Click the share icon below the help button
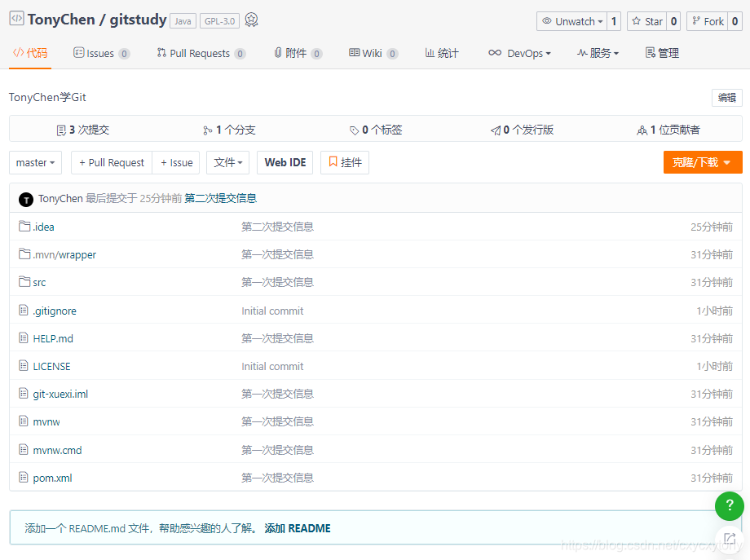 click(x=730, y=539)
